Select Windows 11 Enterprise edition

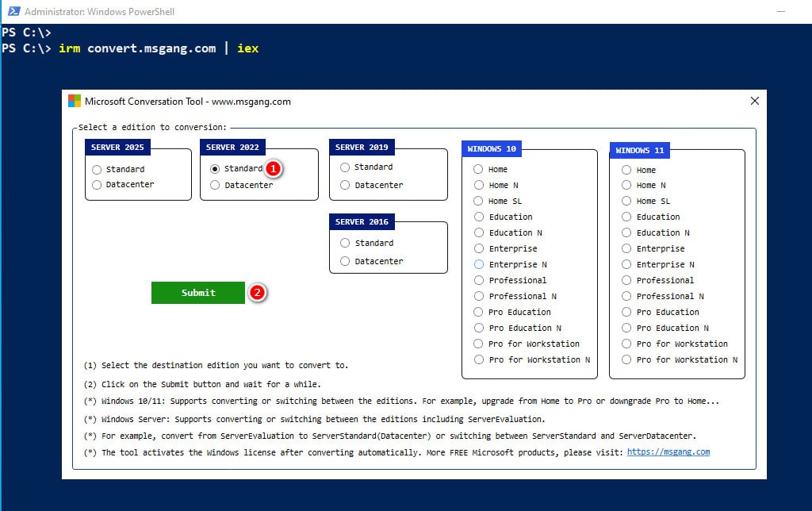626,249
